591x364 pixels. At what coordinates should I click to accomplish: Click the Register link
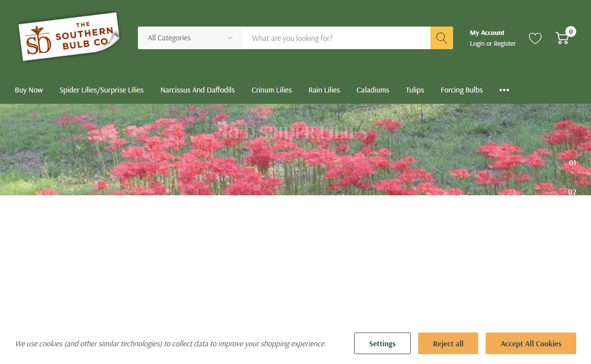tap(505, 44)
